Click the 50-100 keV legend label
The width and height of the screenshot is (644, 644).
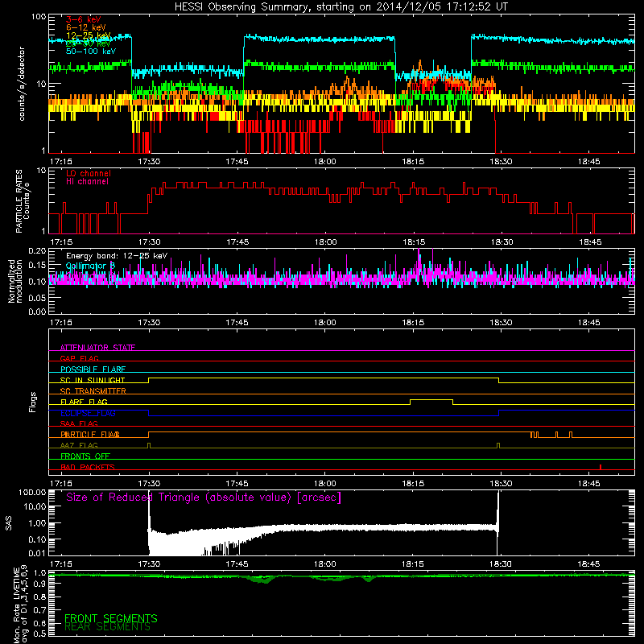pos(91,51)
